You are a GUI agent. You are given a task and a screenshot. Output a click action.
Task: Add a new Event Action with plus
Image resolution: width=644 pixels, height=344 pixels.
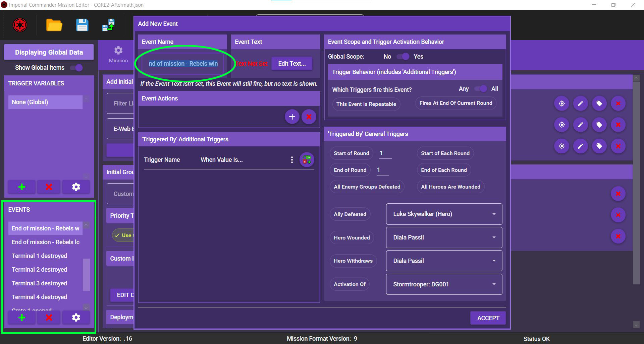click(292, 117)
